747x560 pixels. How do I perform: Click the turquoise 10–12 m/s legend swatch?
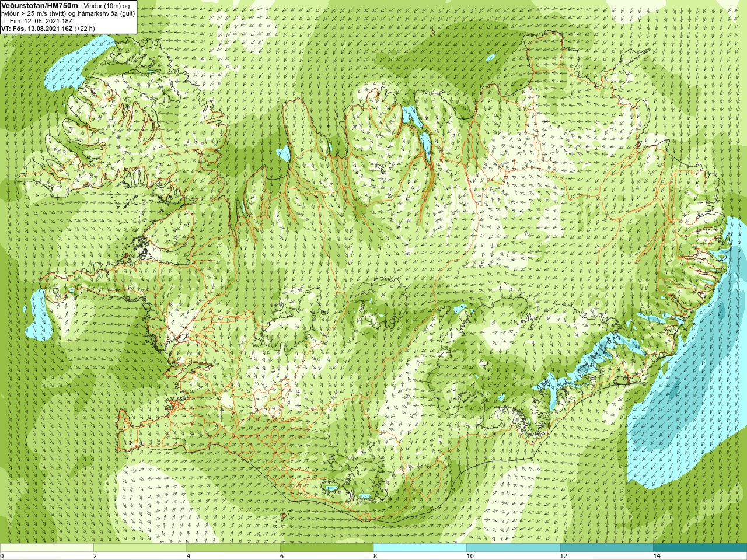[x=514, y=548]
